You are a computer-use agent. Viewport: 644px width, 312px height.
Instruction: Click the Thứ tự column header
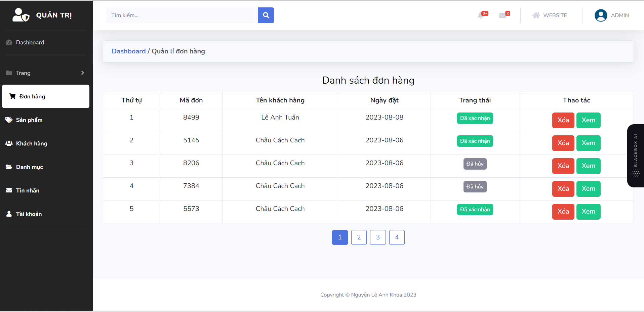click(132, 100)
